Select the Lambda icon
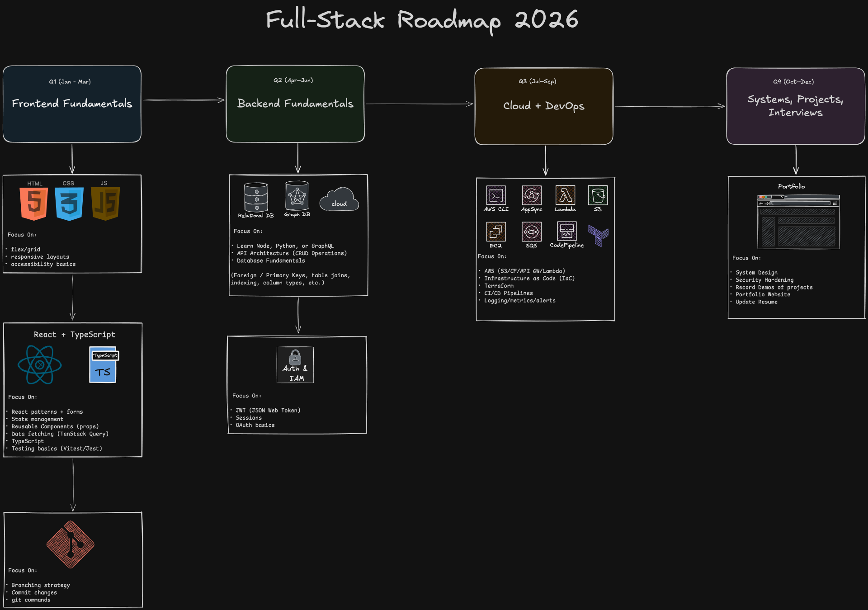This screenshot has width=868, height=610. coord(566,195)
